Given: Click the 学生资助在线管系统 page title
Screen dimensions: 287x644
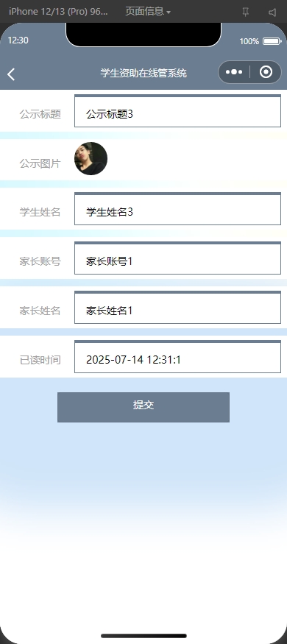Looking at the screenshot, I should coord(143,73).
